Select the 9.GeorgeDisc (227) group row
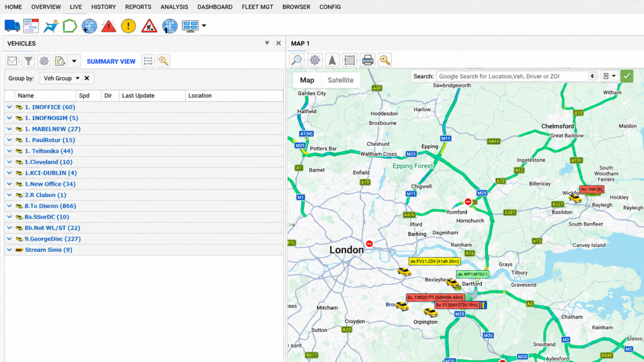Image resolution: width=644 pixels, height=362 pixels. pyautogui.click(x=144, y=239)
